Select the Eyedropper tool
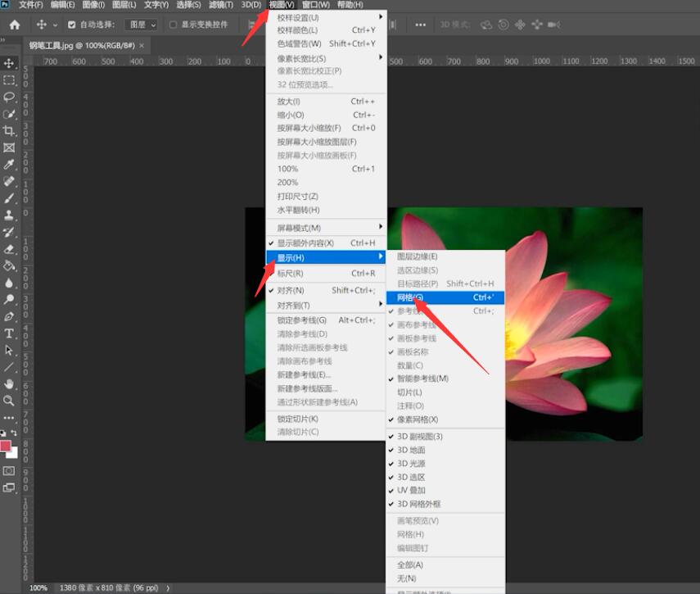The width and height of the screenshot is (700, 594). click(x=9, y=165)
